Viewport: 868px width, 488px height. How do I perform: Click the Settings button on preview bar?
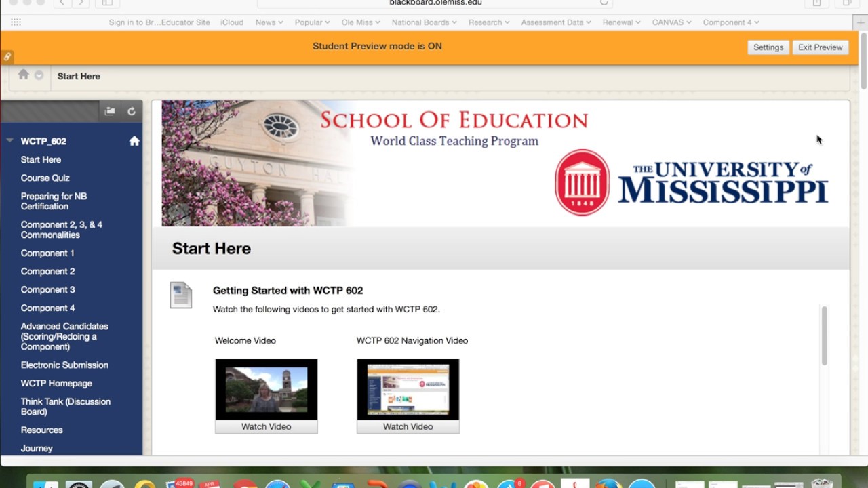(768, 47)
